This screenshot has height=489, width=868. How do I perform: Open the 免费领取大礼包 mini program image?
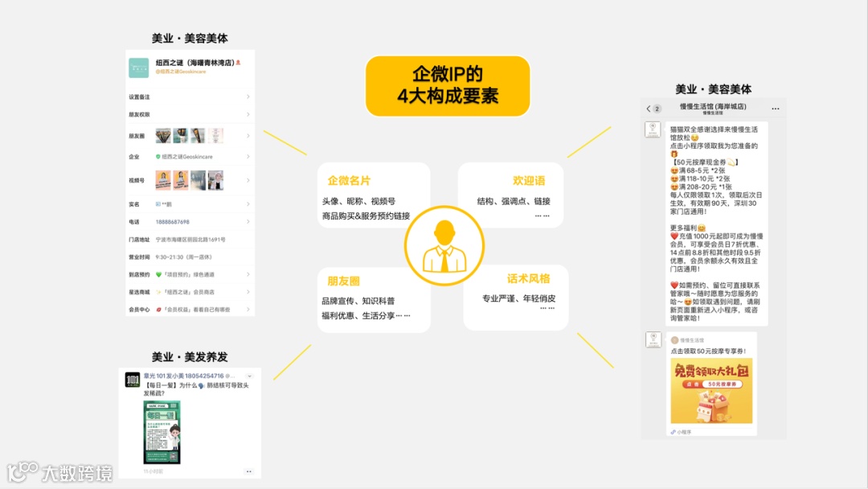click(711, 391)
